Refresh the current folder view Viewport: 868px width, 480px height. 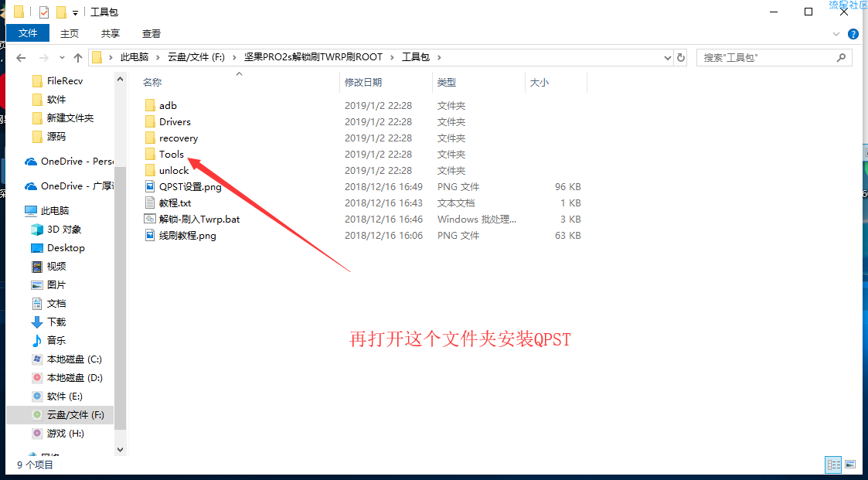pos(681,57)
